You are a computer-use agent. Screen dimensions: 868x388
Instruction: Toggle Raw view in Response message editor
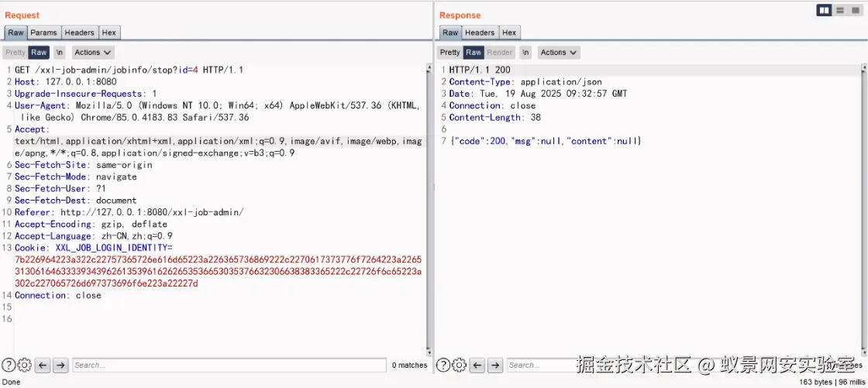point(474,53)
